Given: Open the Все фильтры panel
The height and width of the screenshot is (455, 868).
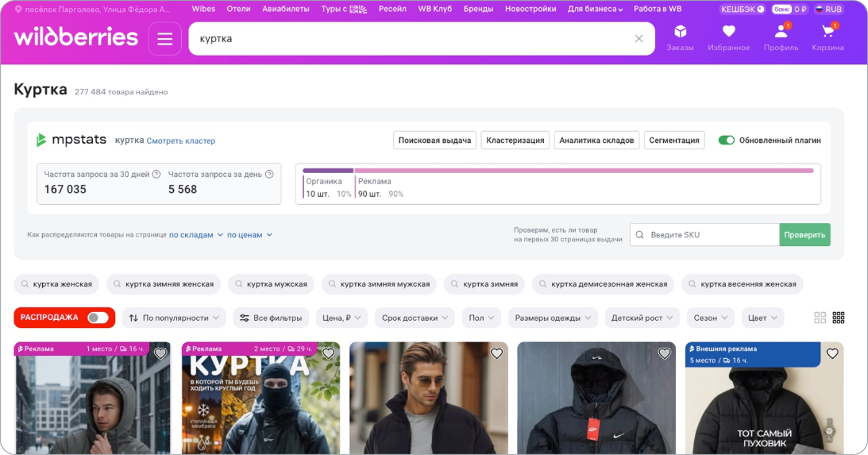Looking at the screenshot, I should tap(271, 318).
